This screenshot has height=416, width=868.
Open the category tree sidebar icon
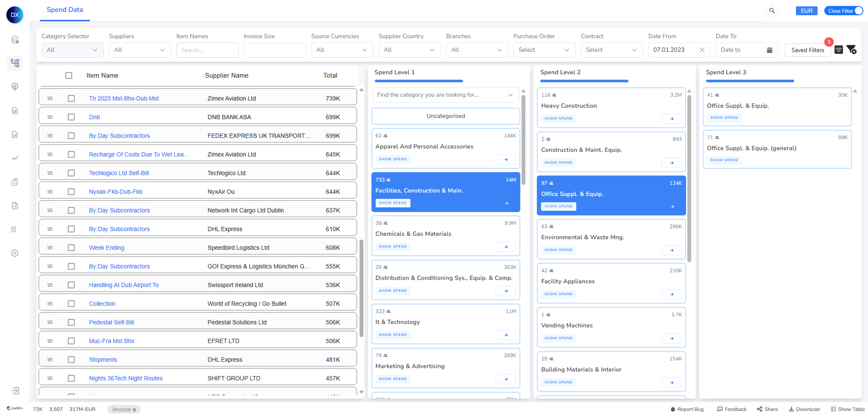15,63
